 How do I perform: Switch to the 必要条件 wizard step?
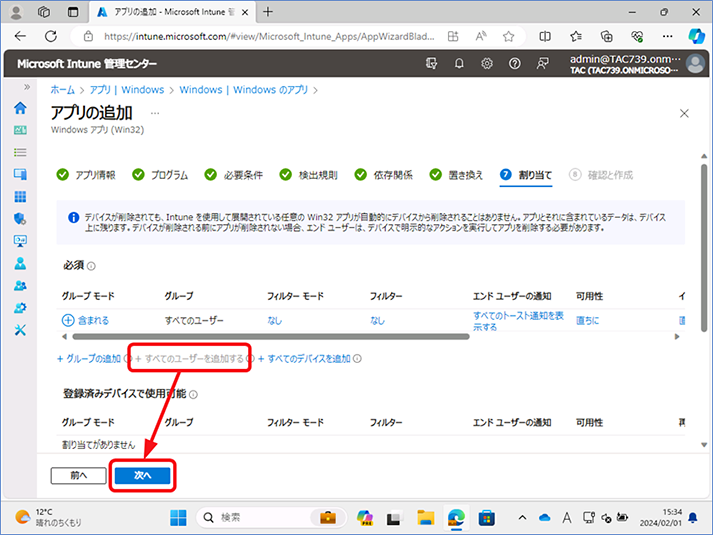[x=234, y=175]
